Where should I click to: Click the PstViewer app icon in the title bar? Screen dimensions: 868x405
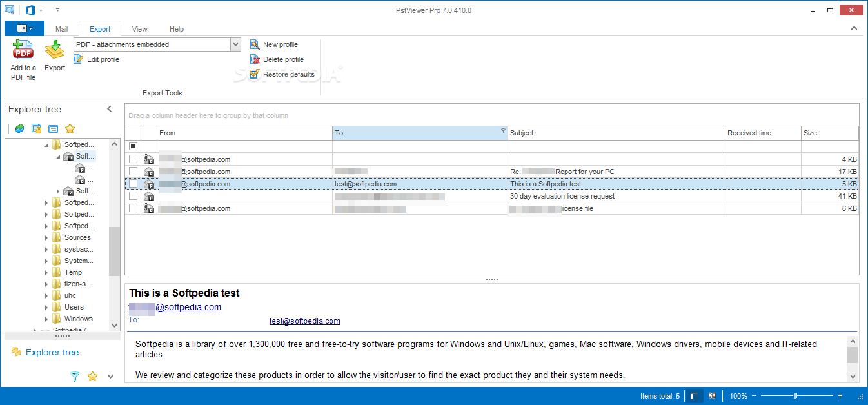[9, 10]
